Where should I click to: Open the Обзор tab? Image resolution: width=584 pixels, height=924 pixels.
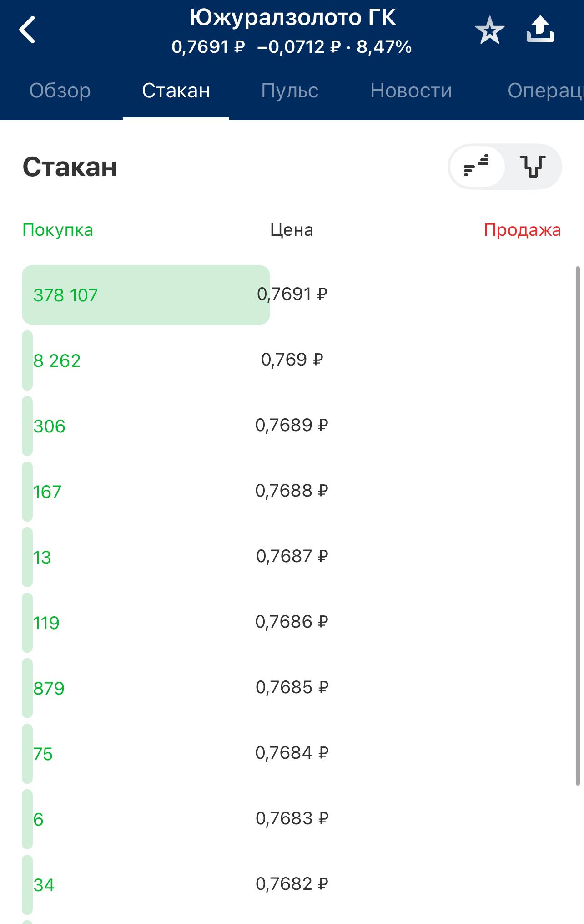point(60,91)
